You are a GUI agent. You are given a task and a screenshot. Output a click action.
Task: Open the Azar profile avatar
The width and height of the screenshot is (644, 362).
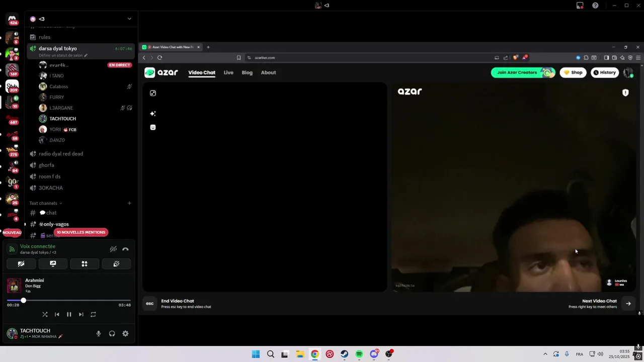(628, 73)
